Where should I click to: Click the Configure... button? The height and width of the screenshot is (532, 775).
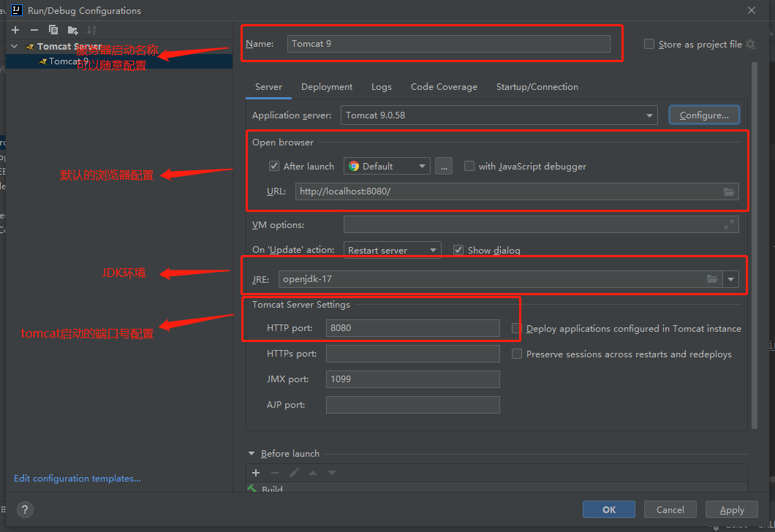pyautogui.click(x=704, y=115)
